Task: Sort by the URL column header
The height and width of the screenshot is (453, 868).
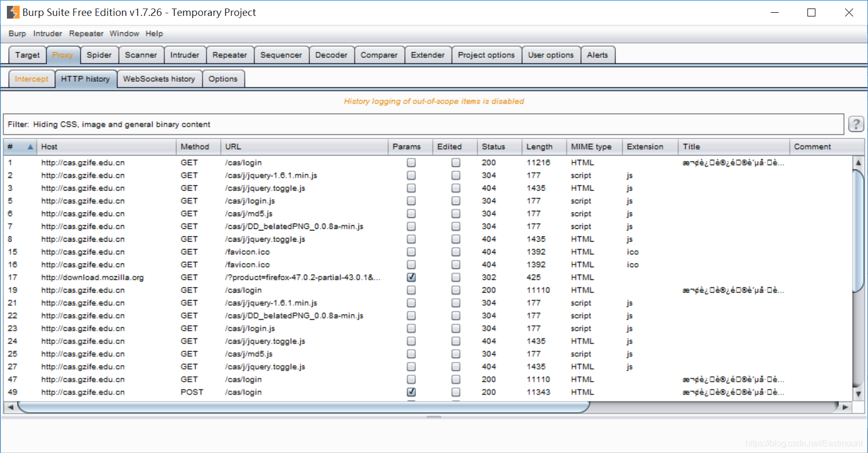Action: point(304,147)
